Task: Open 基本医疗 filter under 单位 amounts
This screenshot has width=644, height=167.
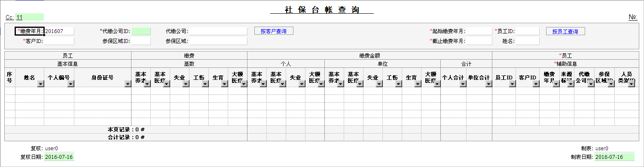Action: (x=360, y=84)
